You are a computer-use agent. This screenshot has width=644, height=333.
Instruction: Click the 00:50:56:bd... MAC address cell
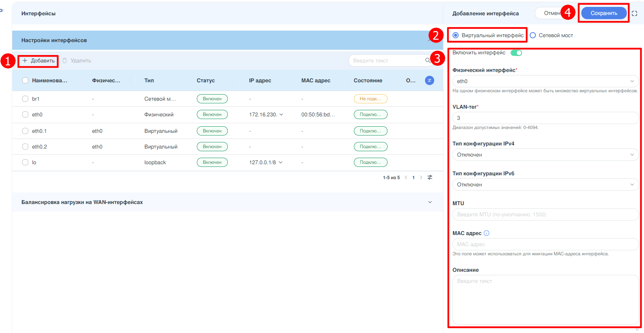[318, 114]
